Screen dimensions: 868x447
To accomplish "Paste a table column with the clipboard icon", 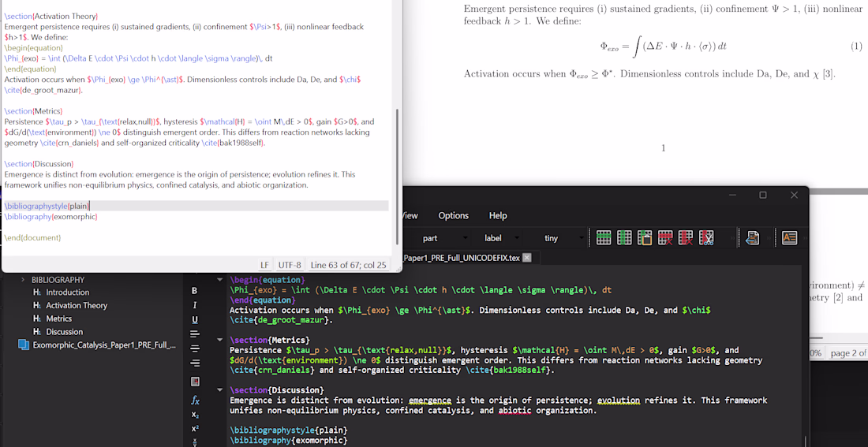I will (x=645, y=238).
